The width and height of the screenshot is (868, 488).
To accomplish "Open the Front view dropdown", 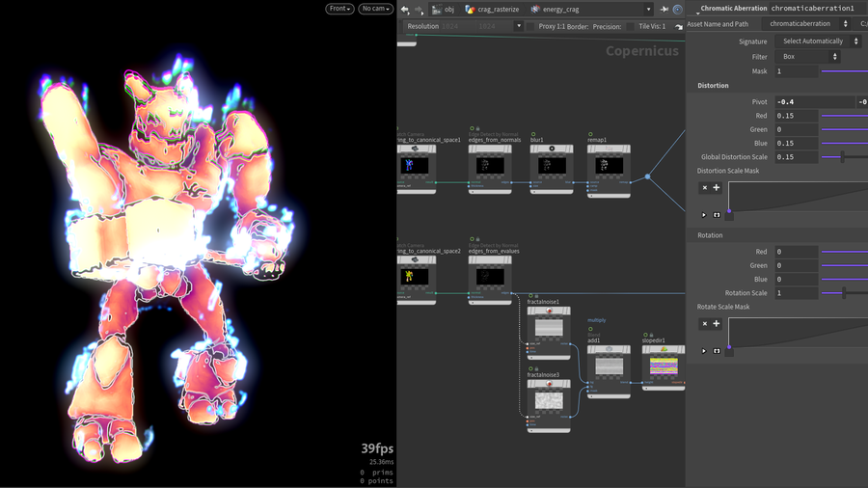I will click(339, 9).
